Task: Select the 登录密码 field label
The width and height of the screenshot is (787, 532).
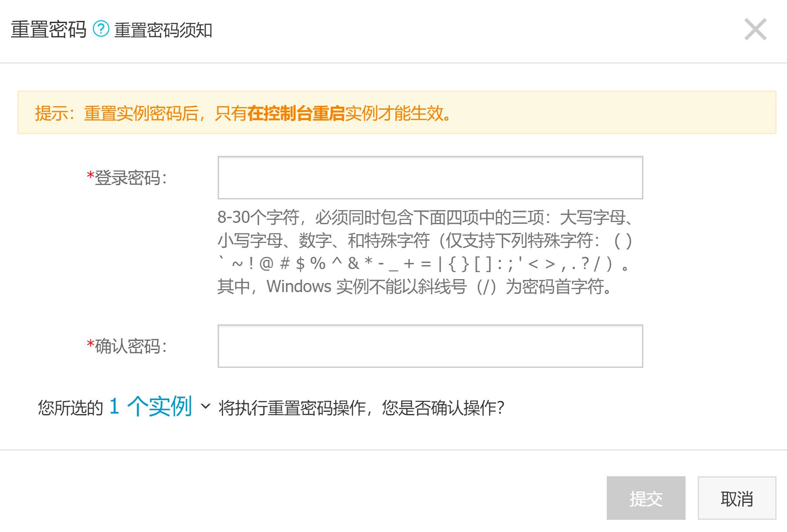Action: tap(131, 178)
